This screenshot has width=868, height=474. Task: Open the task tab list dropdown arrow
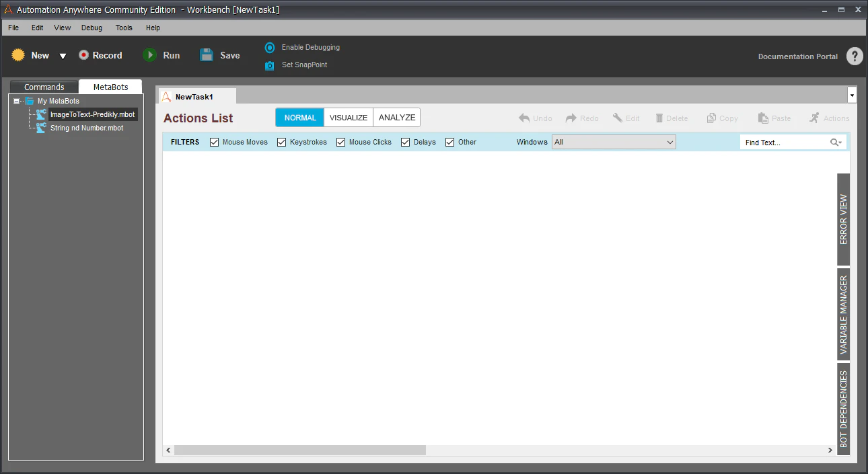point(853,95)
